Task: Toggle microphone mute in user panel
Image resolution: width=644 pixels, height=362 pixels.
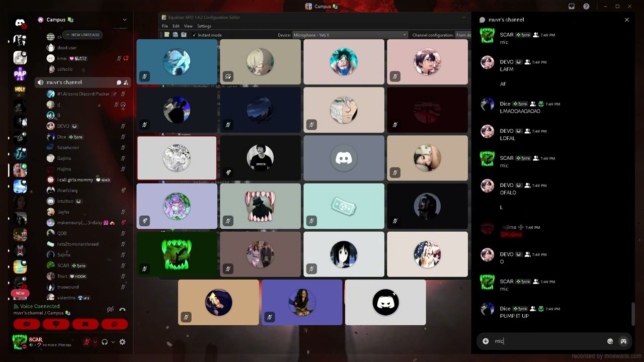Action: (87, 342)
